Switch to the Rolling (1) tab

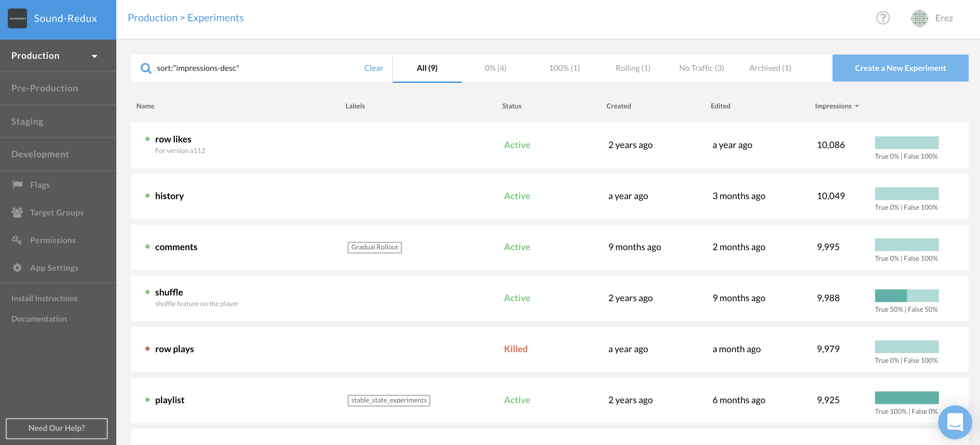[633, 68]
